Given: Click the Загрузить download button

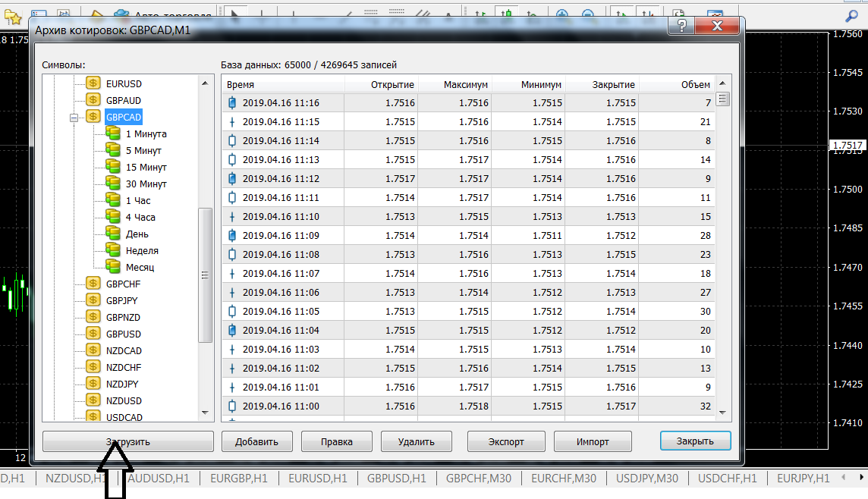Looking at the screenshot, I should click(128, 441).
